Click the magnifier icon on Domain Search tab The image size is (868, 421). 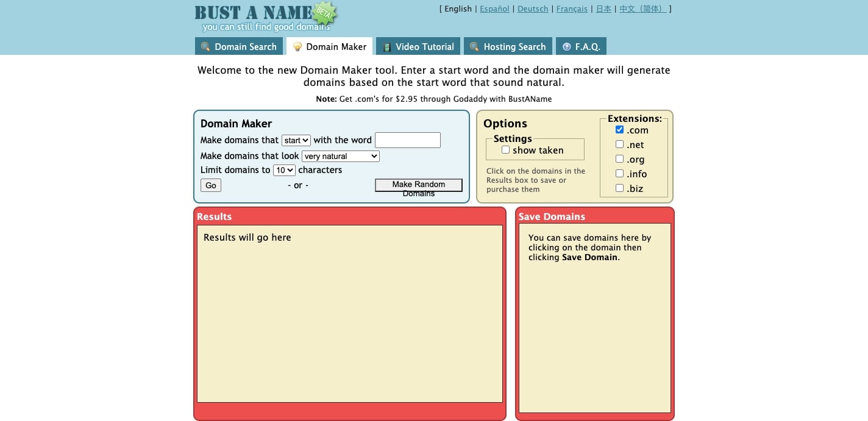click(205, 47)
